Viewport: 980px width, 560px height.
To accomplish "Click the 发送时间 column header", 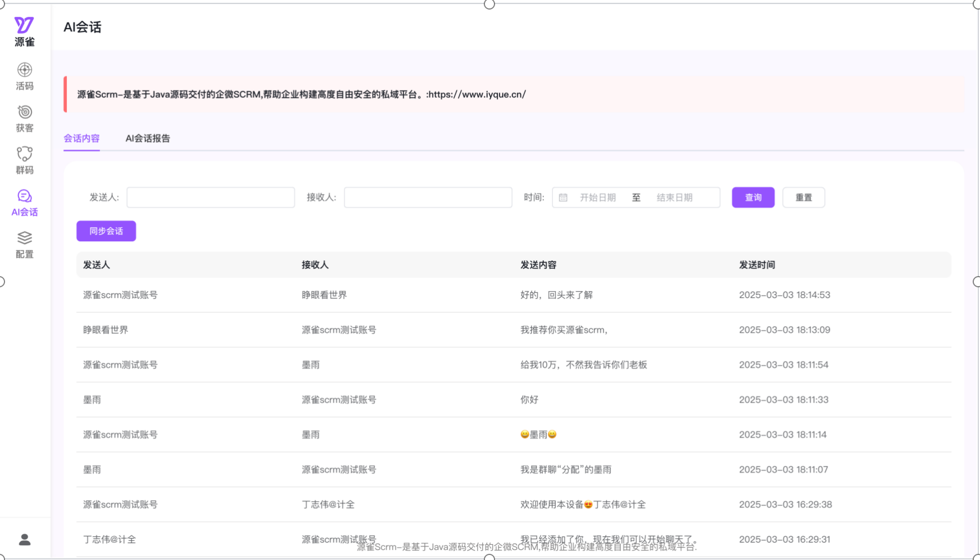I will (x=757, y=265).
